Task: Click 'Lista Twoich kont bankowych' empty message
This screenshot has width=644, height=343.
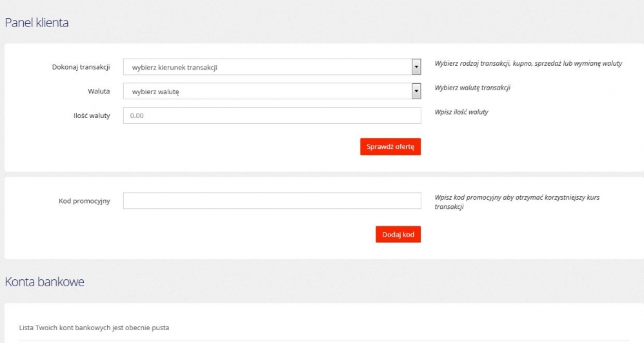Action: pyautogui.click(x=94, y=328)
